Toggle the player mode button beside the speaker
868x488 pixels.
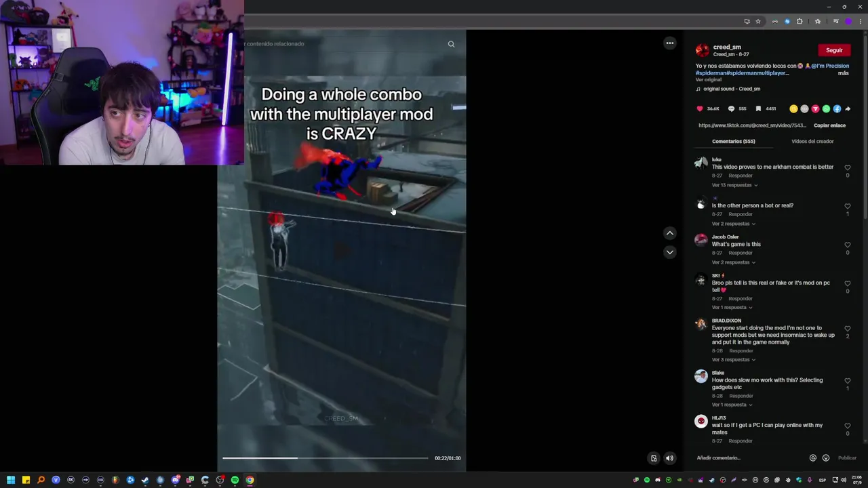click(654, 458)
